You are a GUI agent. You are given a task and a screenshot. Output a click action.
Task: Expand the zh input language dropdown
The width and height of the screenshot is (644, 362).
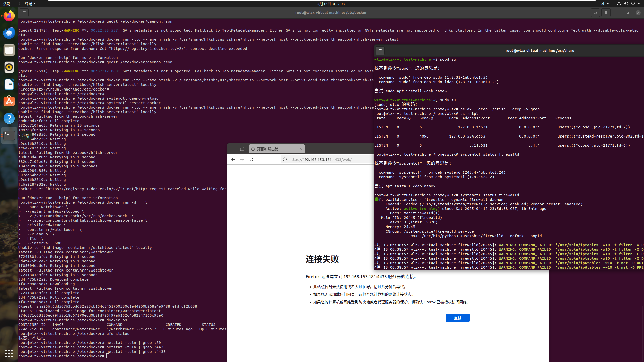pyautogui.click(x=605, y=4)
